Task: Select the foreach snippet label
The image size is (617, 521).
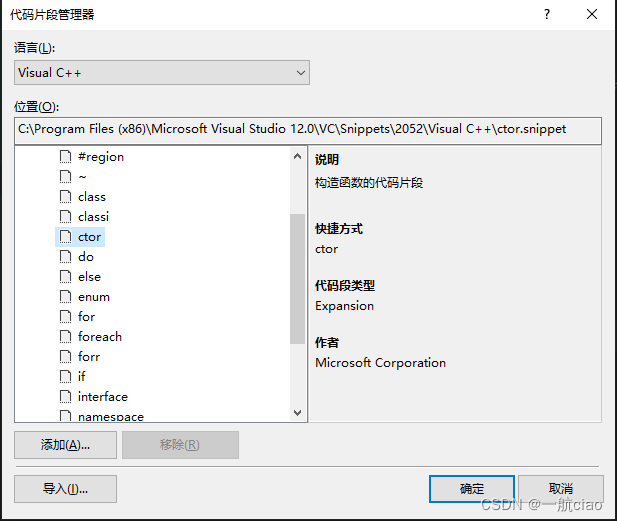Action: tap(100, 337)
